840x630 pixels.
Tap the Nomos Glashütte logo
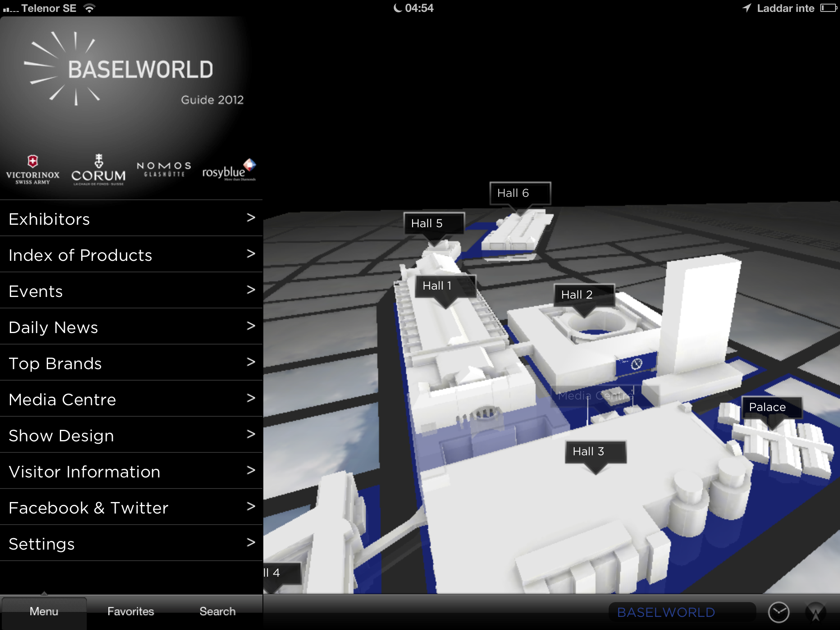click(x=164, y=169)
